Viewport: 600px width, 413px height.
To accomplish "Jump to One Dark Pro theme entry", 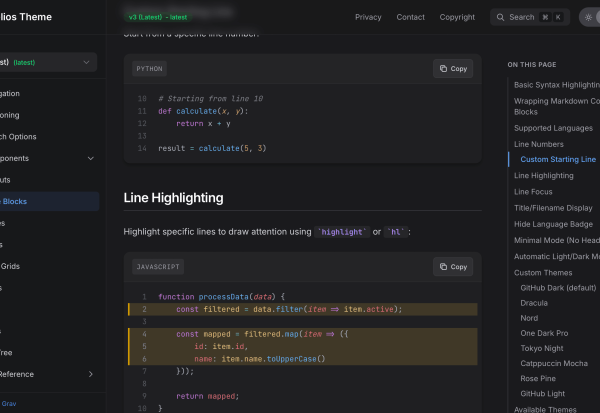I will coord(544,333).
